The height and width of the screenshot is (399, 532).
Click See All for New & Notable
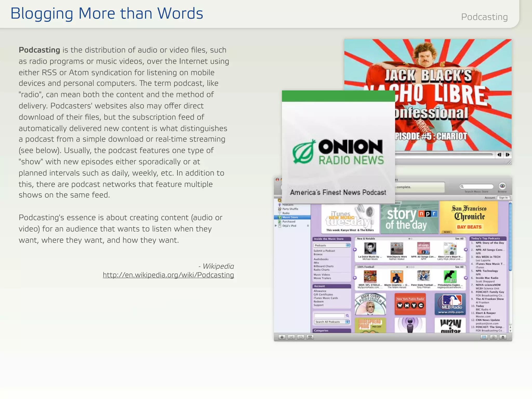[459, 238]
